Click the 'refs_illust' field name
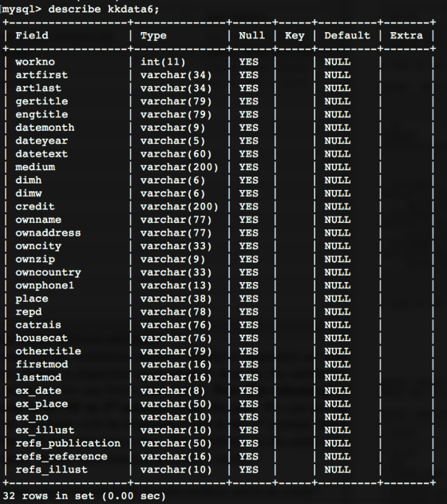This screenshot has height=504, width=447. pos(51,470)
